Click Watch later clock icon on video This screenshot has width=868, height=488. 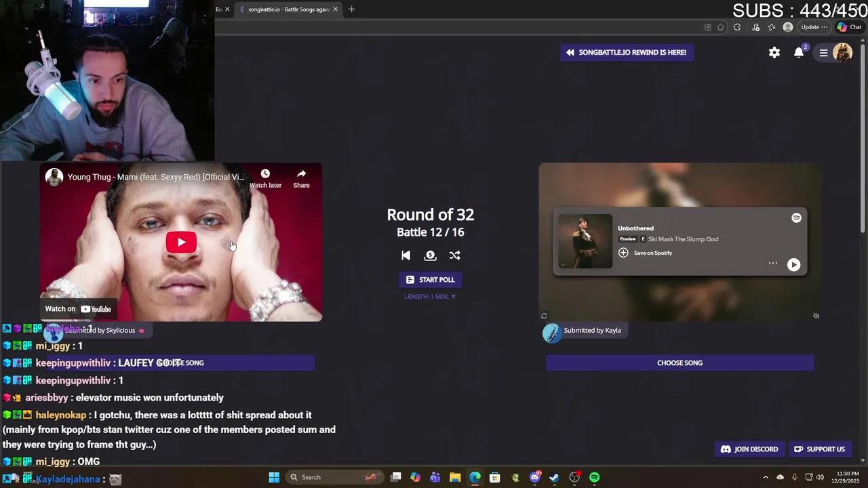click(265, 174)
